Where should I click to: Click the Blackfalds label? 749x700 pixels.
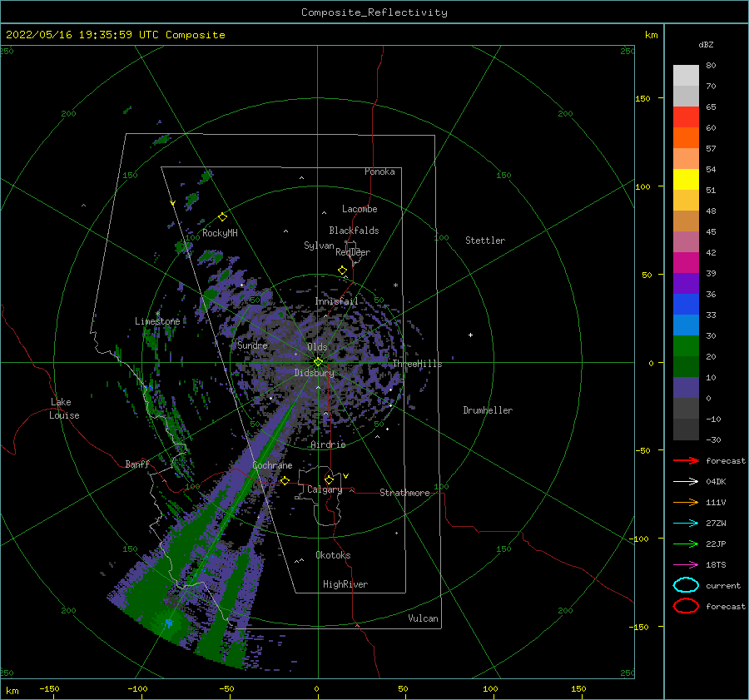pos(354,231)
